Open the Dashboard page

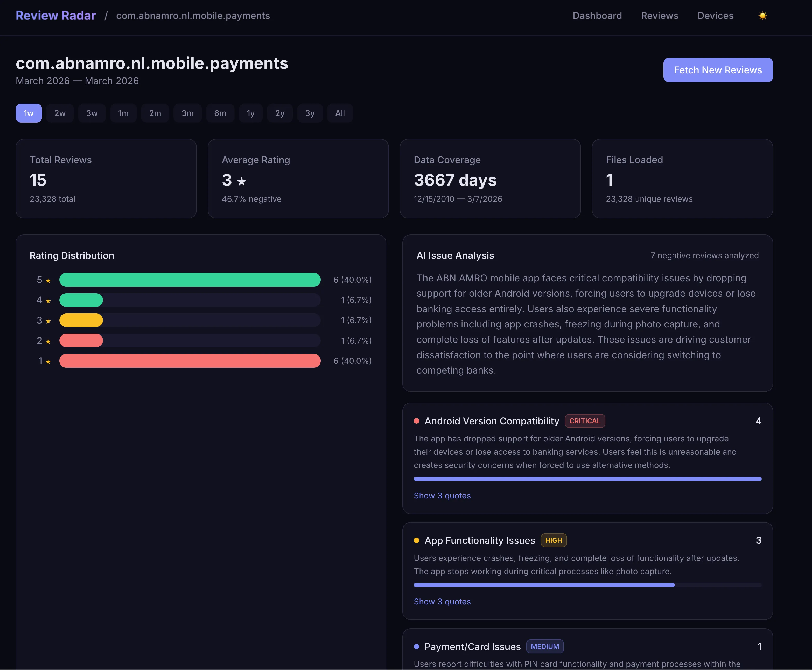597,16
